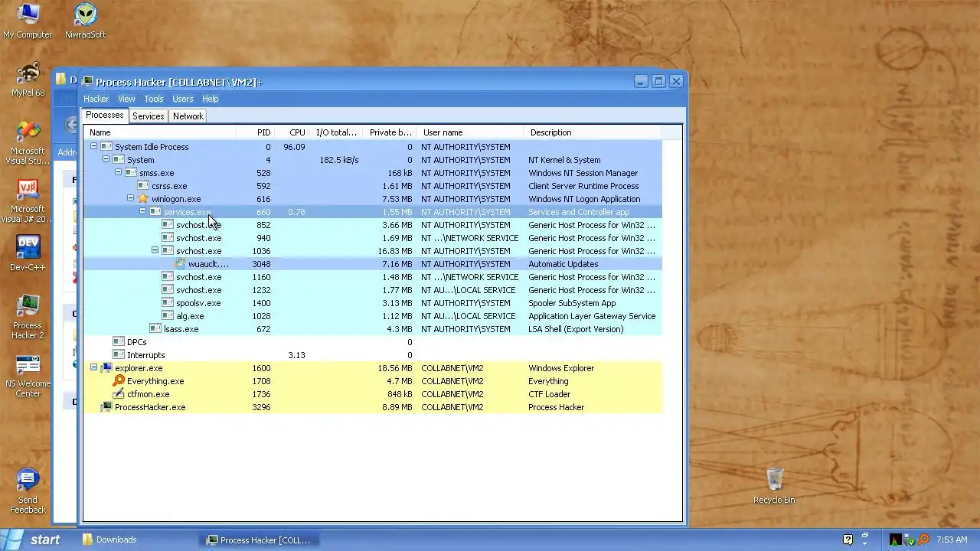Image resolution: width=980 pixels, height=551 pixels.
Task: Click the winlogon.exe star icon
Action: [x=143, y=199]
